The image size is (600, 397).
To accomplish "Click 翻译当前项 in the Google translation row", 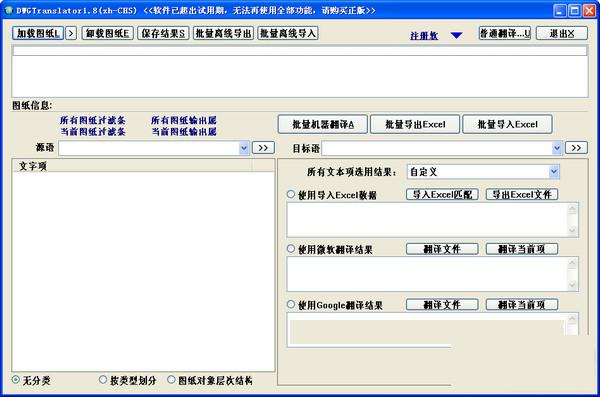I will (522, 304).
